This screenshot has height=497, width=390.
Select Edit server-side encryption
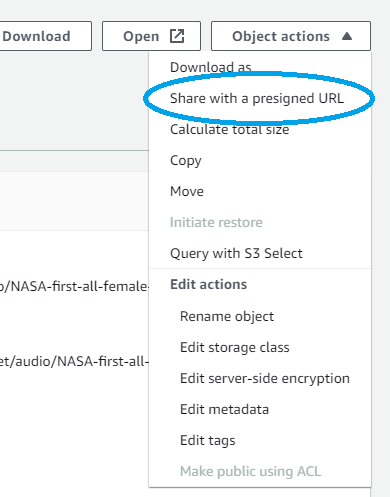pyautogui.click(x=265, y=378)
